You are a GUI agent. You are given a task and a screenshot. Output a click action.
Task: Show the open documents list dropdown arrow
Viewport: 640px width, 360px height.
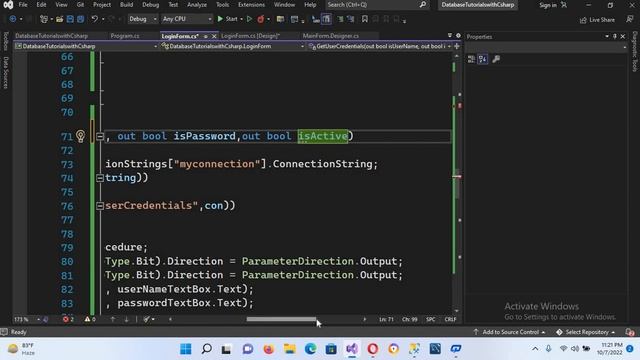(449, 36)
